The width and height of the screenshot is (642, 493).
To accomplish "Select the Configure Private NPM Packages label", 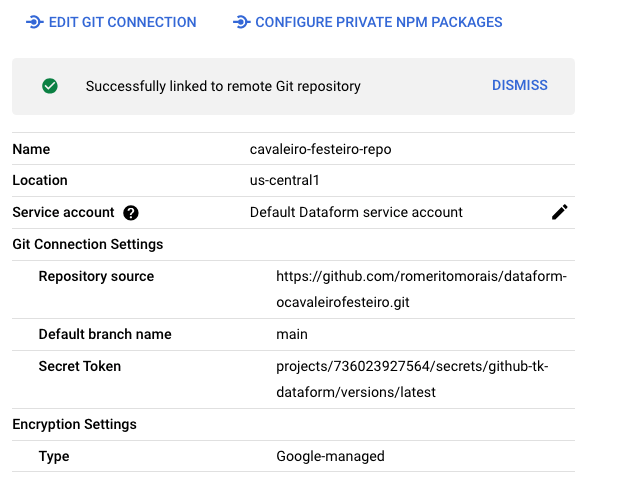I will coord(379,22).
